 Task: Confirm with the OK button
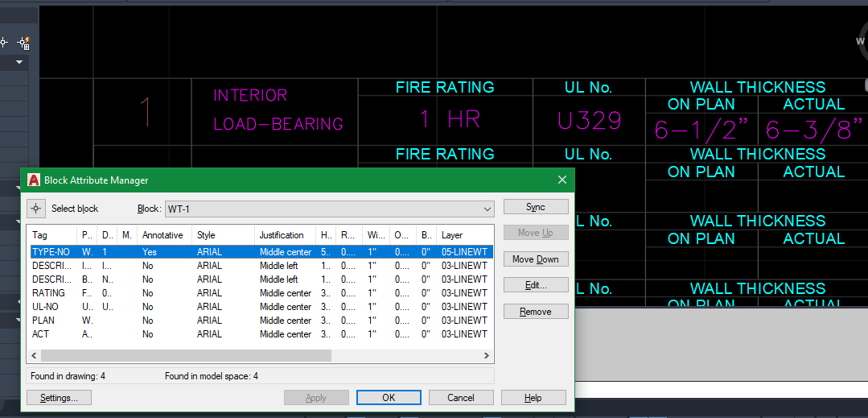389,398
